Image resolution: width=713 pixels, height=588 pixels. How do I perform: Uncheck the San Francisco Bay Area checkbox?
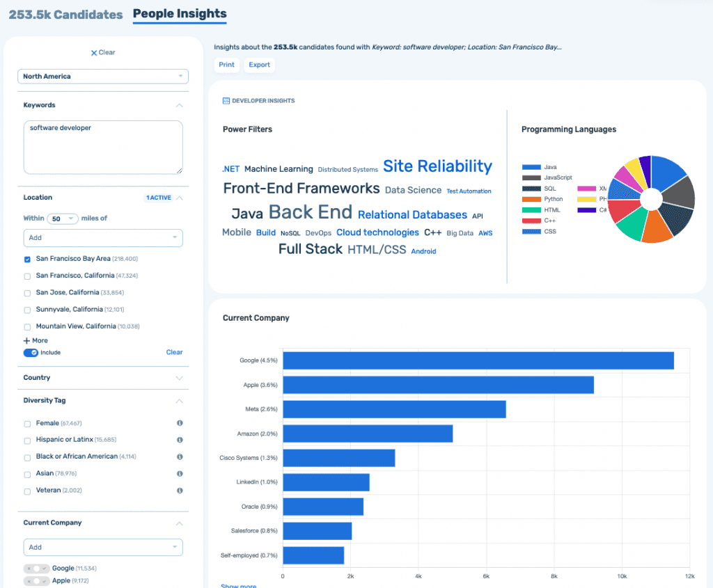[27, 259]
